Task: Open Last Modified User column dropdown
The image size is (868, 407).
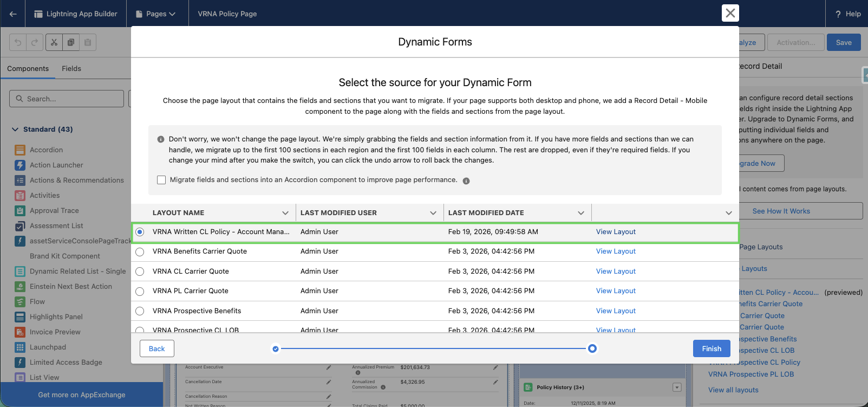Action: click(433, 213)
